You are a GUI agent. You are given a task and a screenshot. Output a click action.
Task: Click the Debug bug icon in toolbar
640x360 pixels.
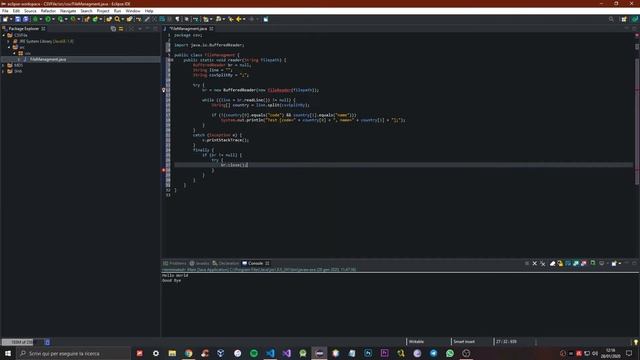tap(35, 19)
